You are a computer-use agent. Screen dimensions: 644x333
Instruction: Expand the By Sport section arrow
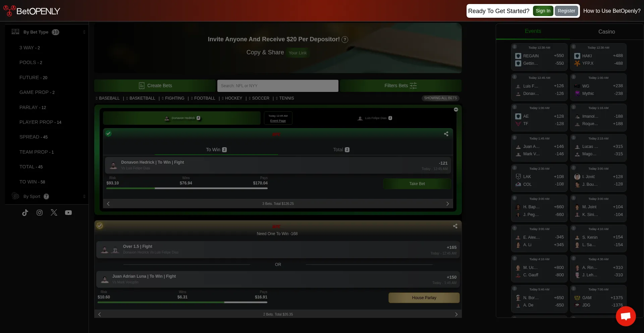pos(84,197)
